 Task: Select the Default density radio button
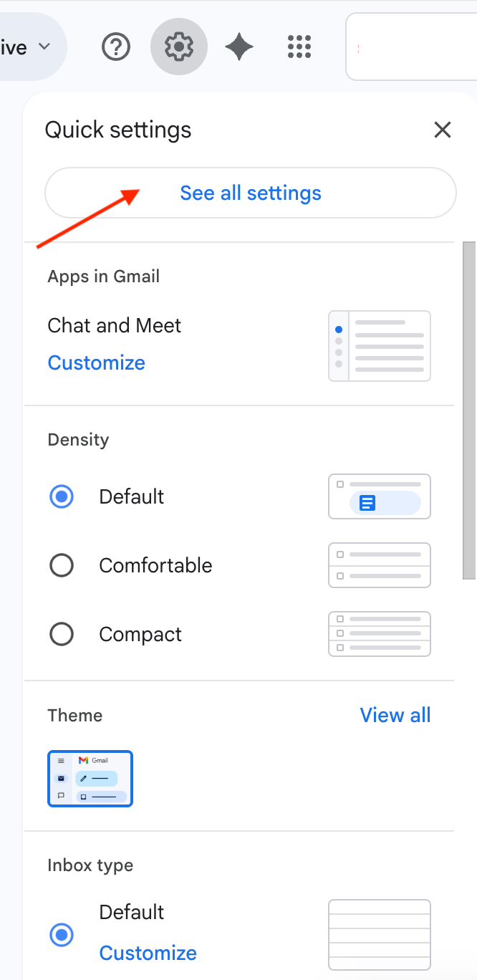point(62,496)
